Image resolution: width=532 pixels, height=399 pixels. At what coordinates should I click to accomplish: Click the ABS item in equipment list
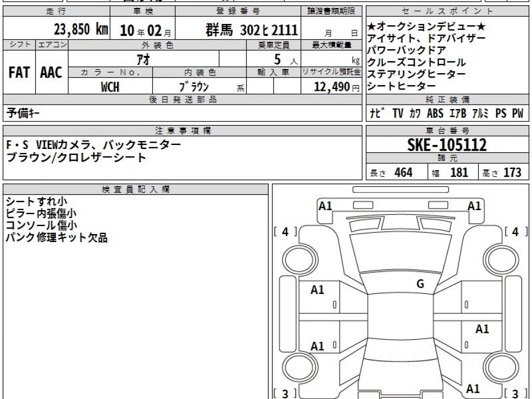[435, 113]
